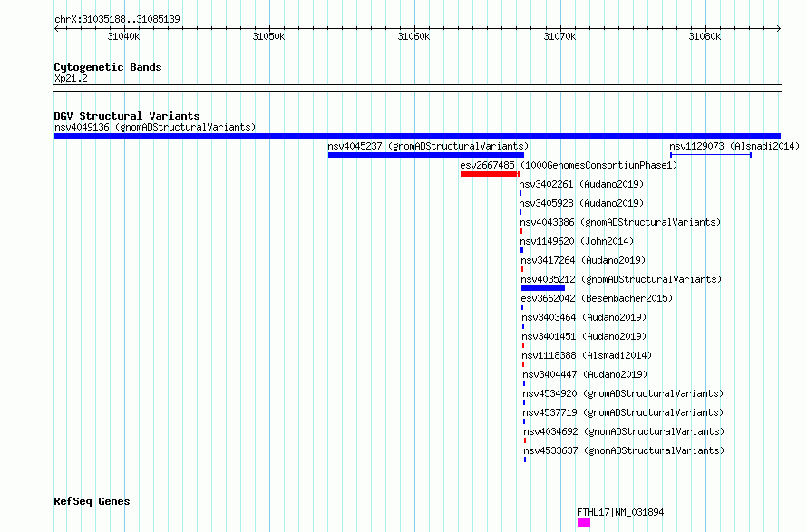Open nsv4035212 gnomAD label

coord(621,279)
